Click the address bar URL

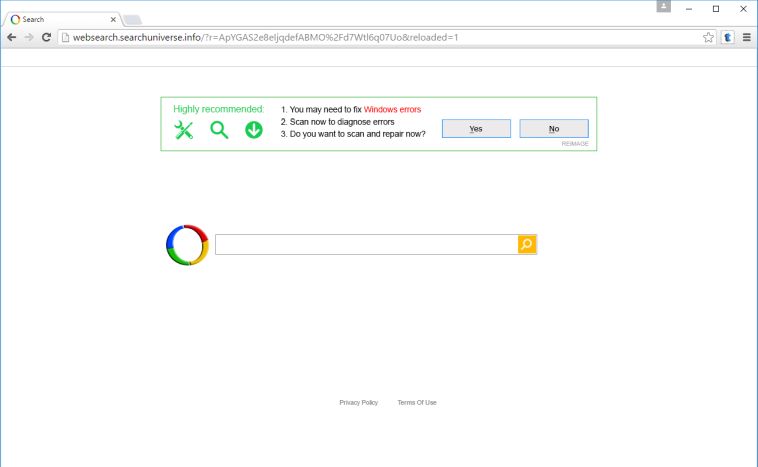265,37
